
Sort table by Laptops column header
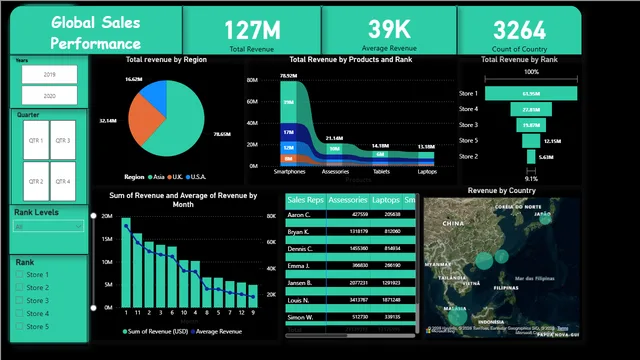pyautogui.click(x=386, y=200)
